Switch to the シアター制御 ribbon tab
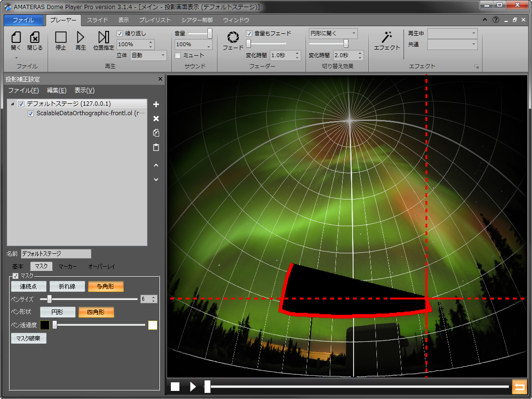This screenshot has width=532, height=399. pos(197,20)
